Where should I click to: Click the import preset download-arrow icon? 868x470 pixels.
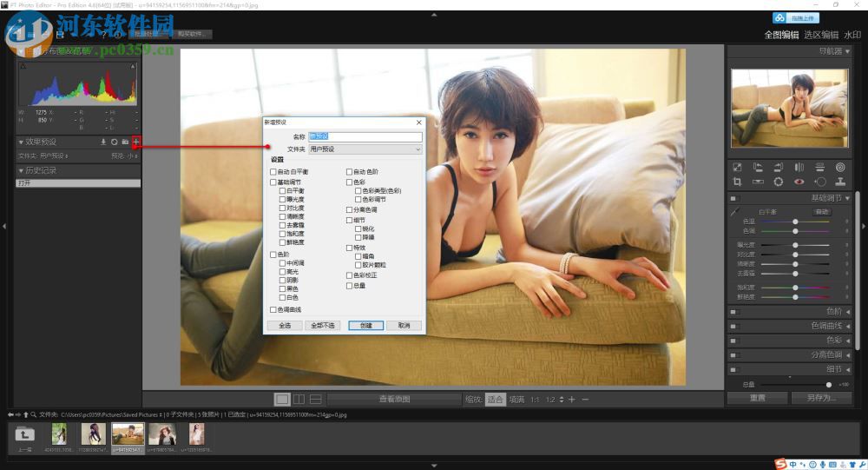click(x=103, y=142)
